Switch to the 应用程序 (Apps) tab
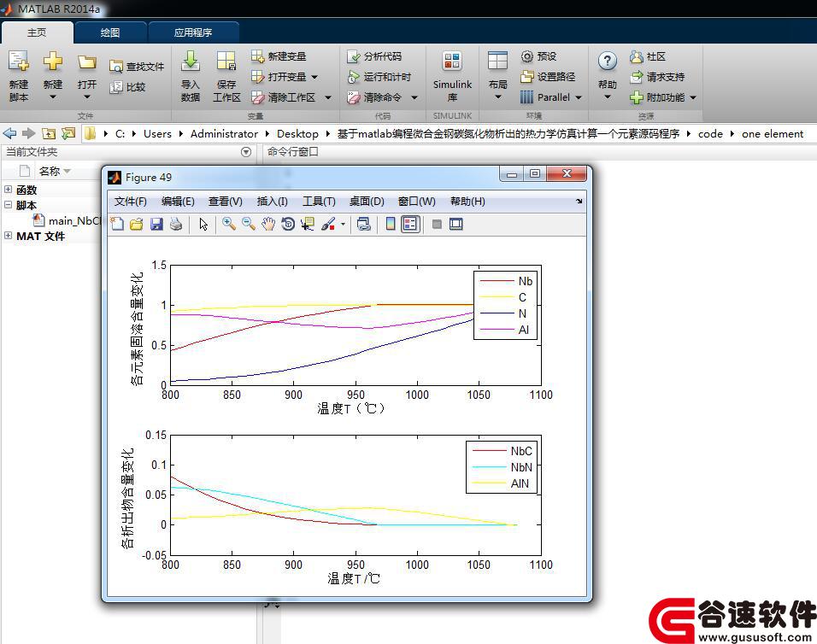The width and height of the screenshot is (817, 644). [x=193, y=32]
